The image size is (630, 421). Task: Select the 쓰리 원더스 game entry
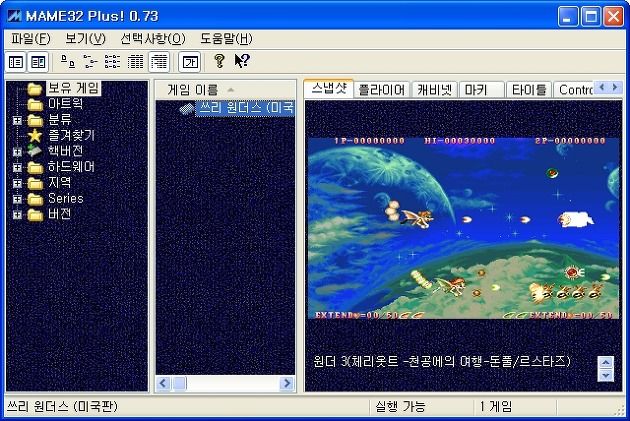click(246, 108)
